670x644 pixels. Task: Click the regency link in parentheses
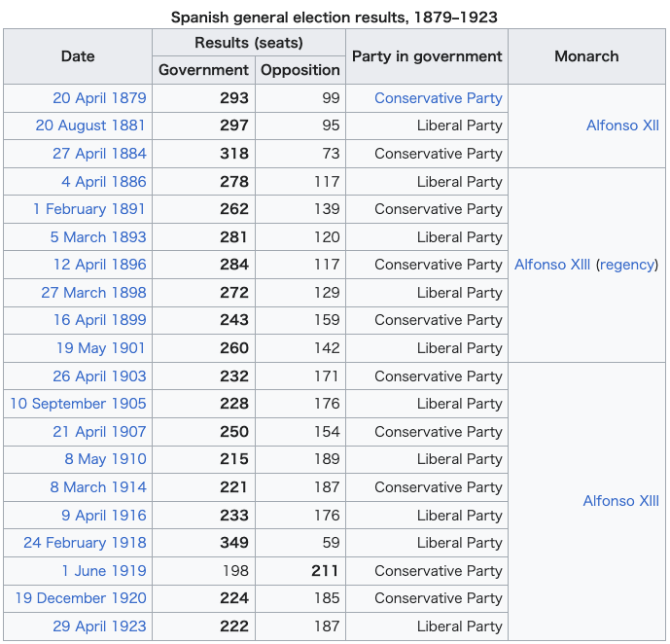click(x=626, y=265)
